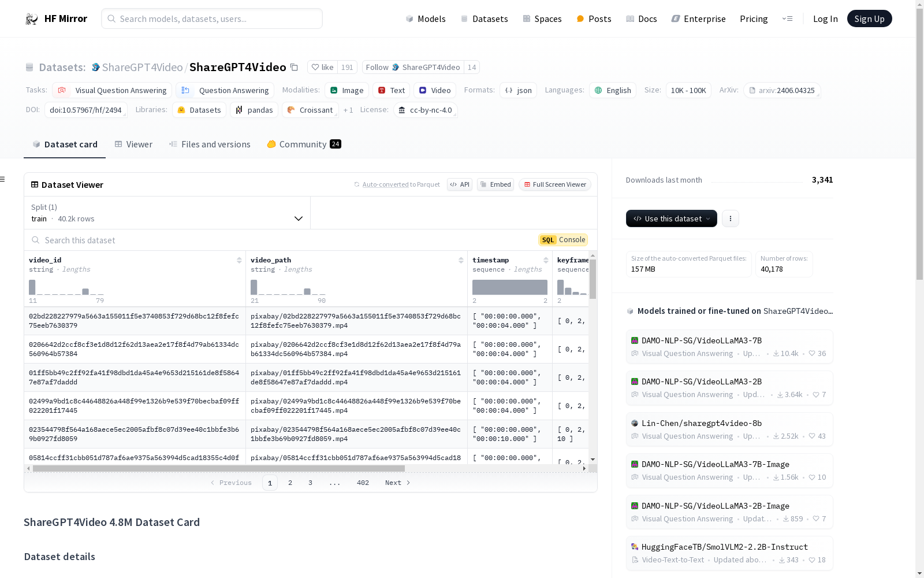The width and height of the screenshot is (924, 578).
Task: Open the Lin-Chen/sharegpt4video-8b model card
Action: tap(729, 429)
